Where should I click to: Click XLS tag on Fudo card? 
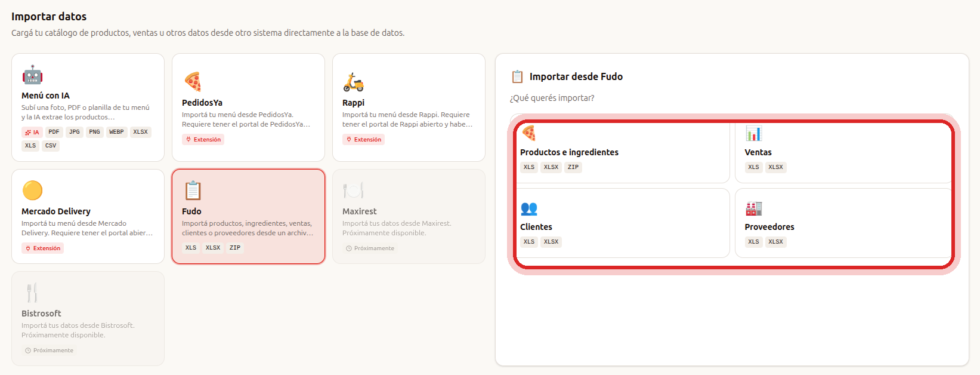point(191,248)
